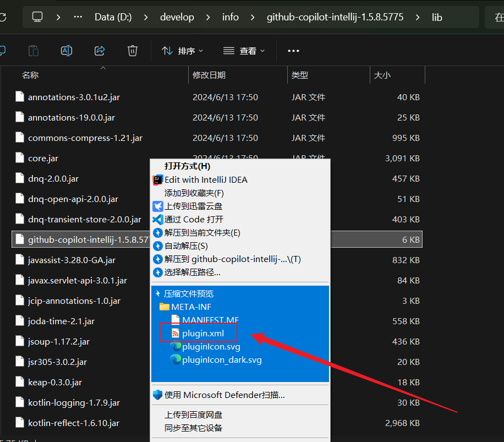Click the file icon of kotlin-reflect-1.6.10.jar
Viewport: 504px width, 442px height.
pos(20,423)
